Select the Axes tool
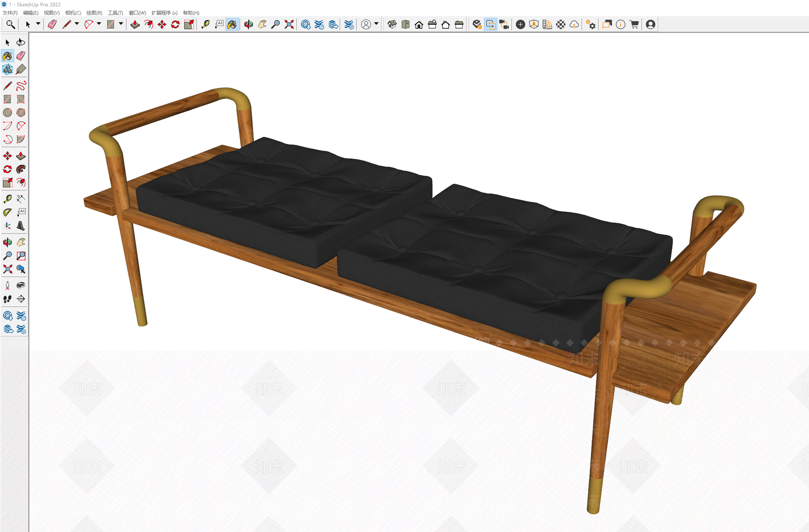The height and width of the screenshot is (532, 809). (8, 226)
